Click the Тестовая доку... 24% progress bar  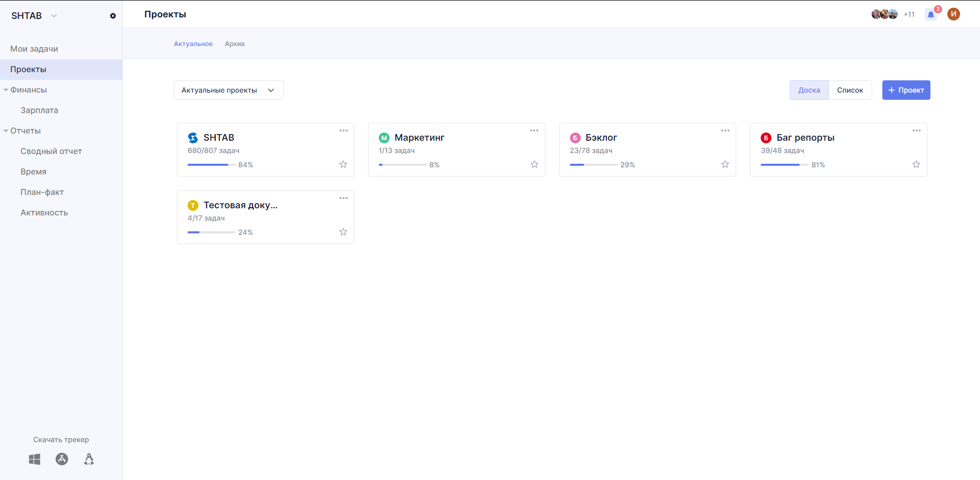211,232
